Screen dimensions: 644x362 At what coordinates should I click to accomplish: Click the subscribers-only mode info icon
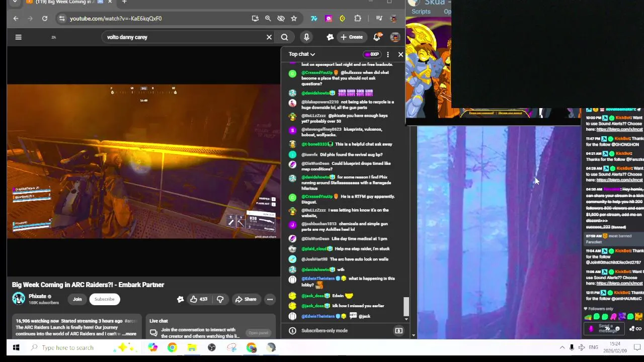click(292, 331)
